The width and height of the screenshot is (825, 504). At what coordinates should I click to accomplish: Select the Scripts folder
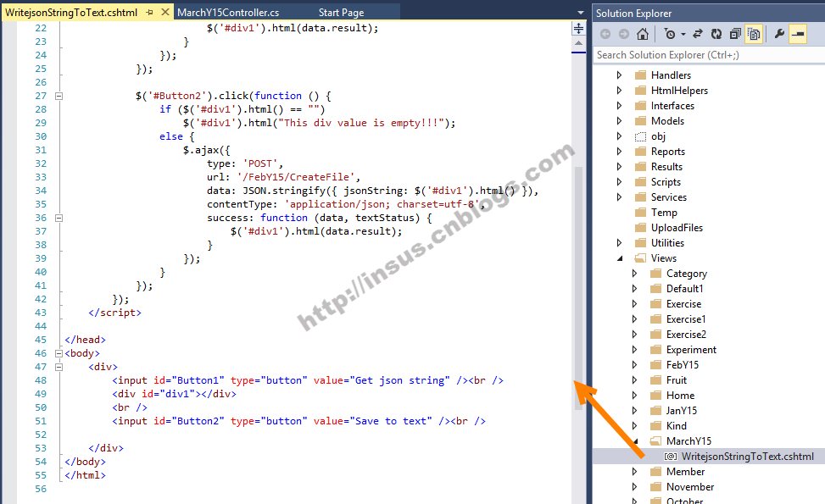coord(666,182)
